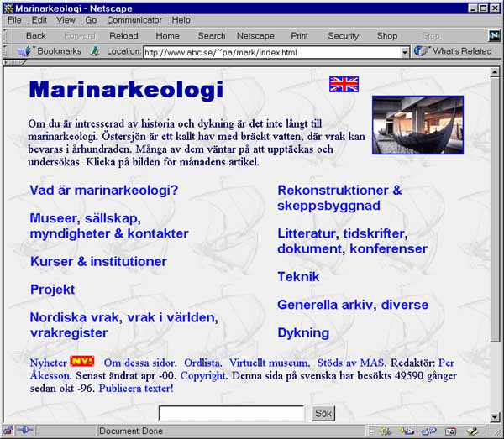Click the vertical scrollbar thumb
Viewport: 504px width, 439px height.
tap(495, 210)
